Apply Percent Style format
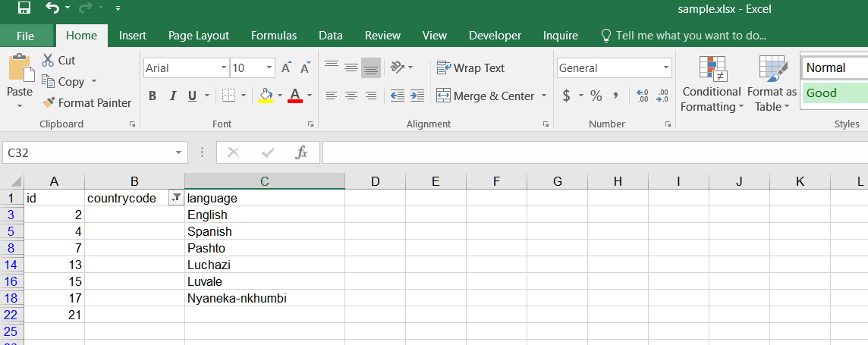 [x=596, y=96]
